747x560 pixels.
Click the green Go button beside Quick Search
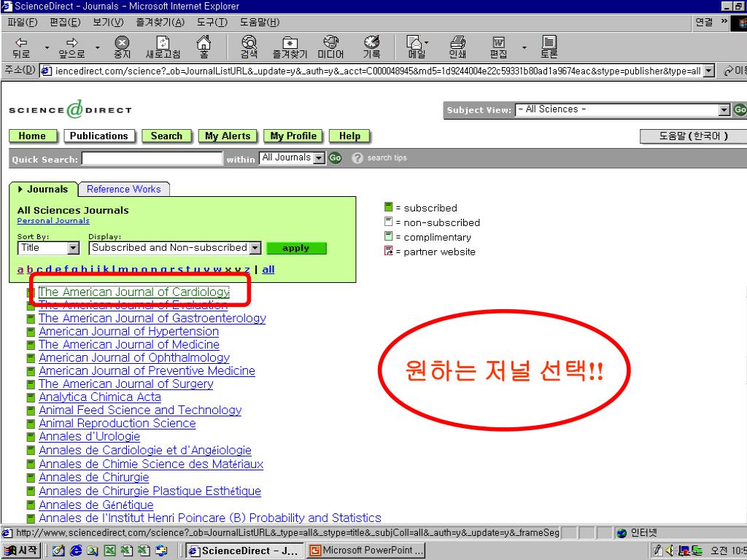coord(336,157)
